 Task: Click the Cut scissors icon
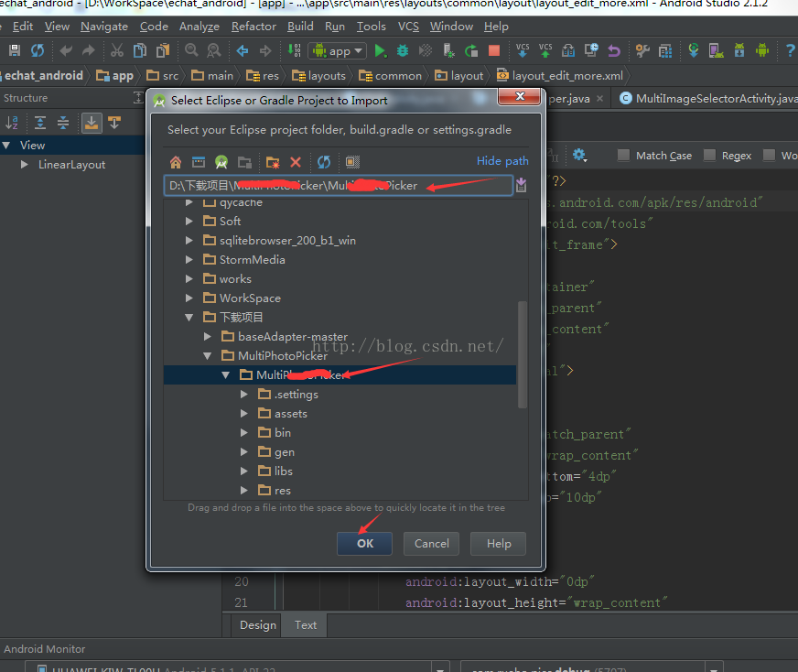117,50
